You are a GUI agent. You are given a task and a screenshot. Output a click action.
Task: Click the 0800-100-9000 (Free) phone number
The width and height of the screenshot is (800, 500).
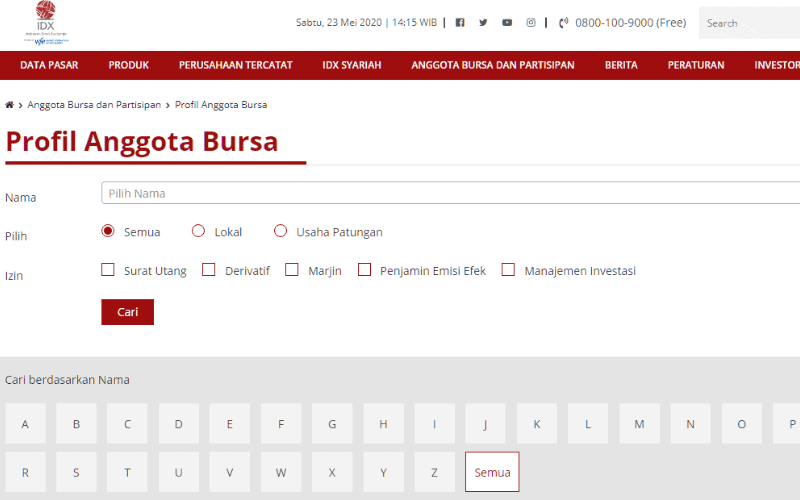tap(631, 23)
